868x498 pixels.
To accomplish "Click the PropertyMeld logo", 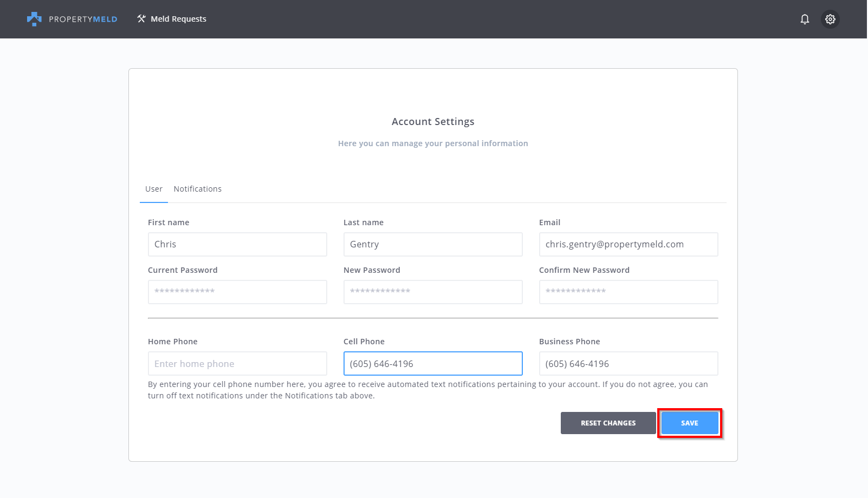I will pos(72,19).
